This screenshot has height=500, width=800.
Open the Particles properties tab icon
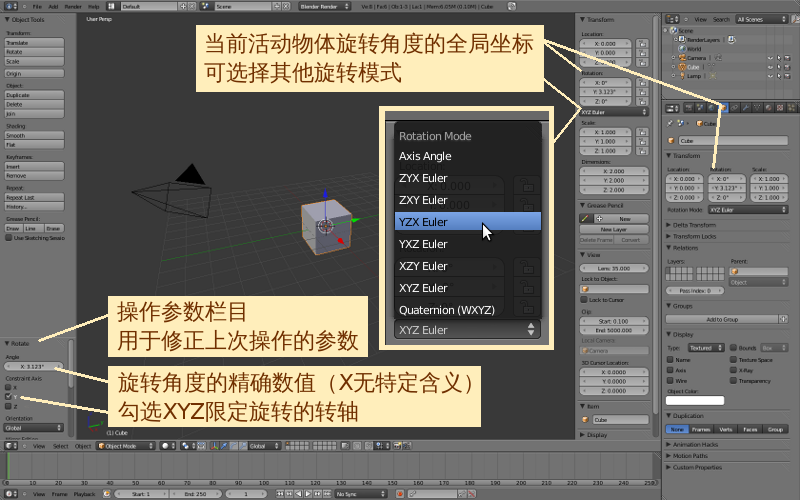point(791,108)
